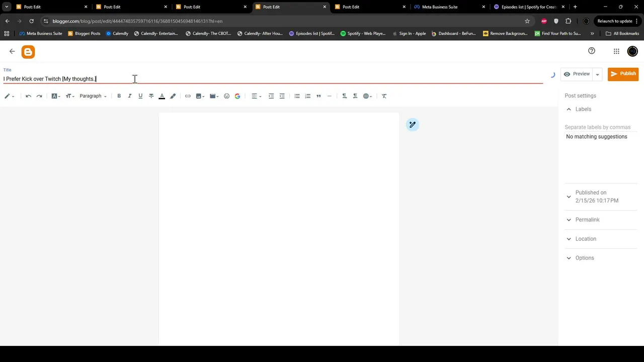644x362 pixels.
Task: Toggle bold formatting
Action: click(x=119, y=96)
